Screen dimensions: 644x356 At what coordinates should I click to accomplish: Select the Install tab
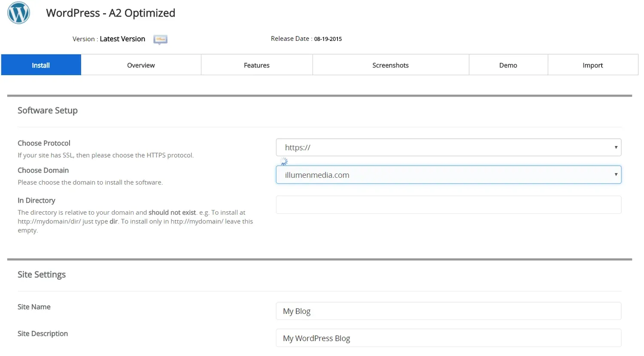41,65
